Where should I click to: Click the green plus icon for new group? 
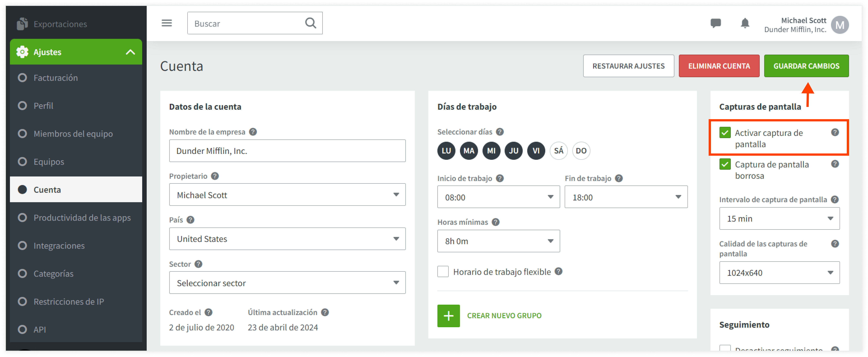[x=448, y=316]
